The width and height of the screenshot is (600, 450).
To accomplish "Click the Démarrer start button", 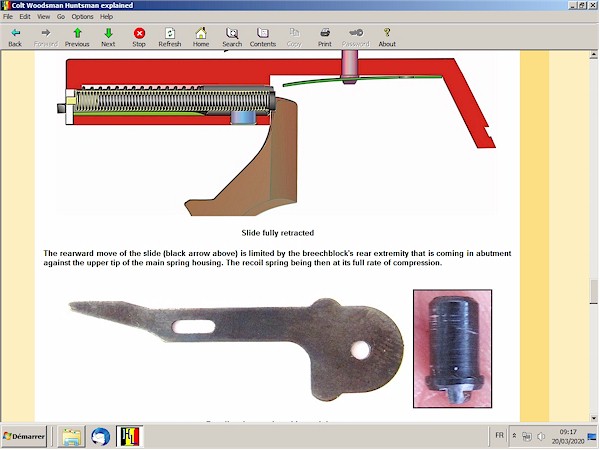I will click(x=24, y=436).
